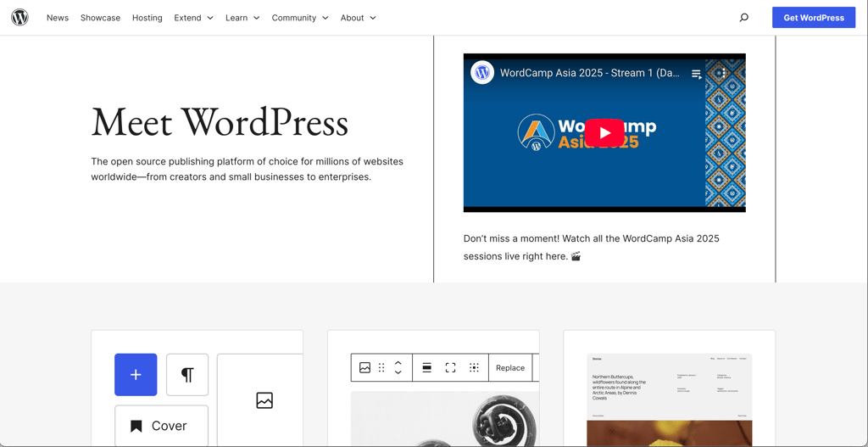This screenshot has width=868, height=447.
Task: Click the full-screen brackets toolbar icon
Action: (451, 368)
